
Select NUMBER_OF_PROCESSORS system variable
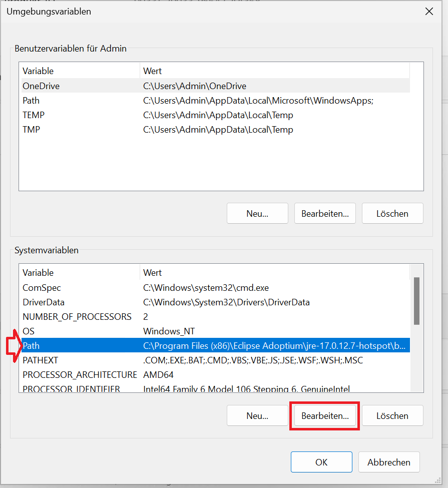(x=215, y=317)
